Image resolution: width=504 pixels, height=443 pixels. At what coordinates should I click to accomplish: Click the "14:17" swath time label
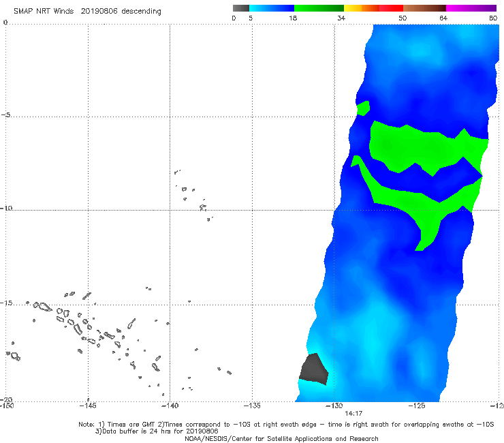coord(353,414)
